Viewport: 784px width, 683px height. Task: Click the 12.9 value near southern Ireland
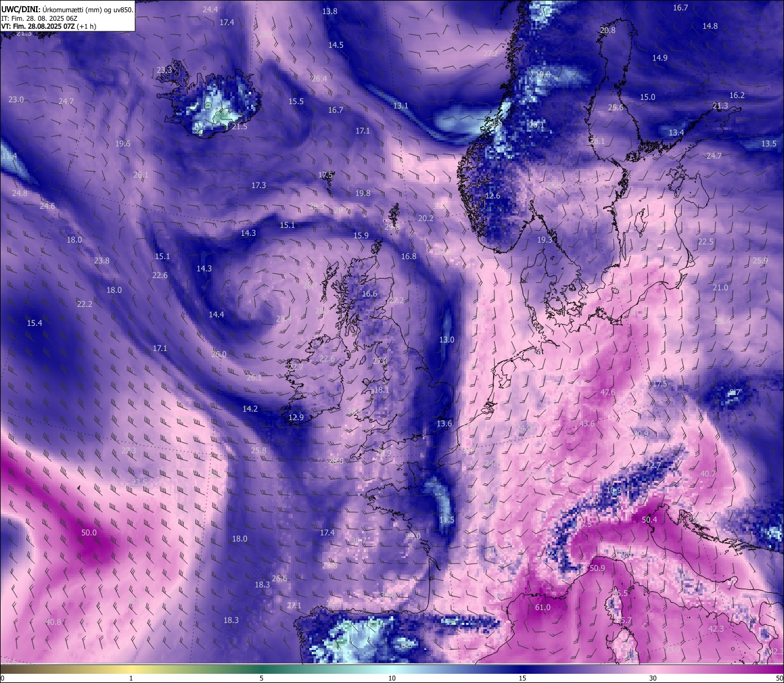[x=296, y=417]
